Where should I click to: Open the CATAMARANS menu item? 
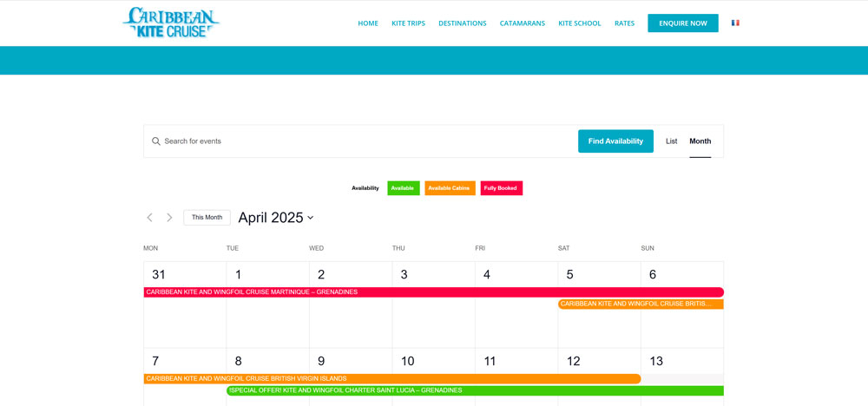(x=523, y=23)
